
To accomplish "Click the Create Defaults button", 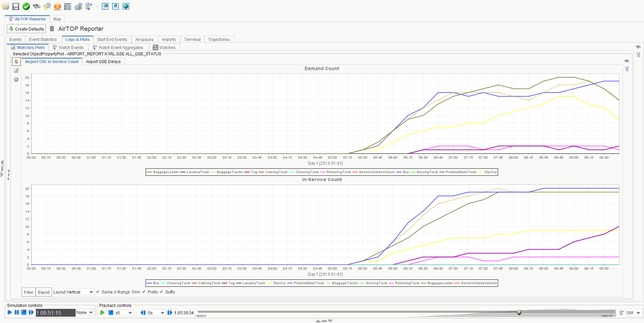I will [x=27, y=29].
